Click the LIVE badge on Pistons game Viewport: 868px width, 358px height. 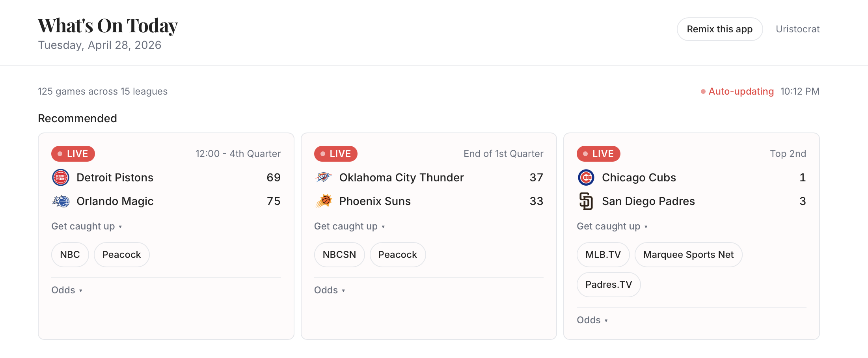(x=73, y=154)
